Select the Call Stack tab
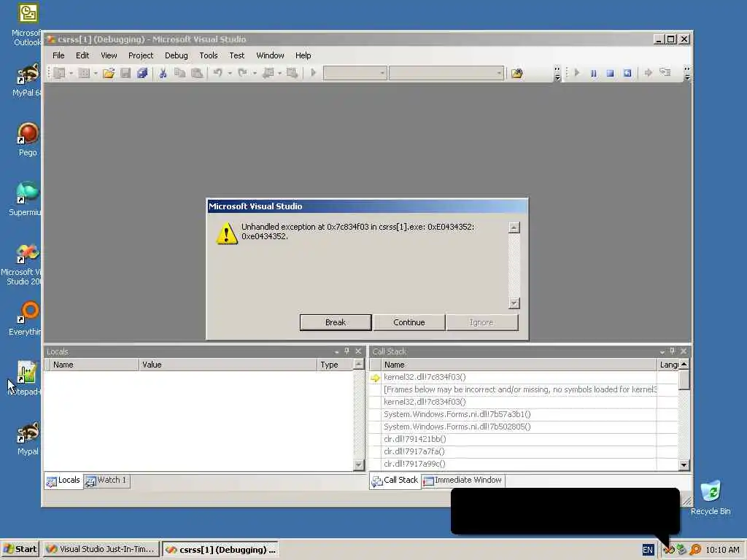The image size is (747, 560). tap(395, 481)
